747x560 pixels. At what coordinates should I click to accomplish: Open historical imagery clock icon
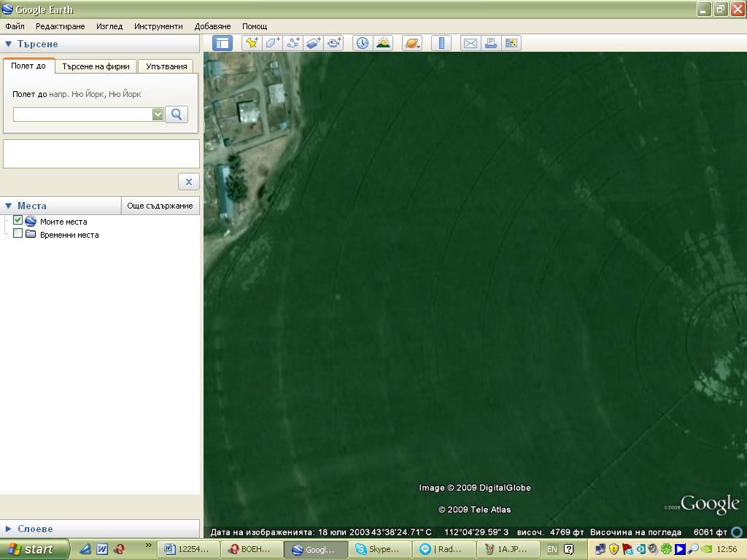pos(363,43)
